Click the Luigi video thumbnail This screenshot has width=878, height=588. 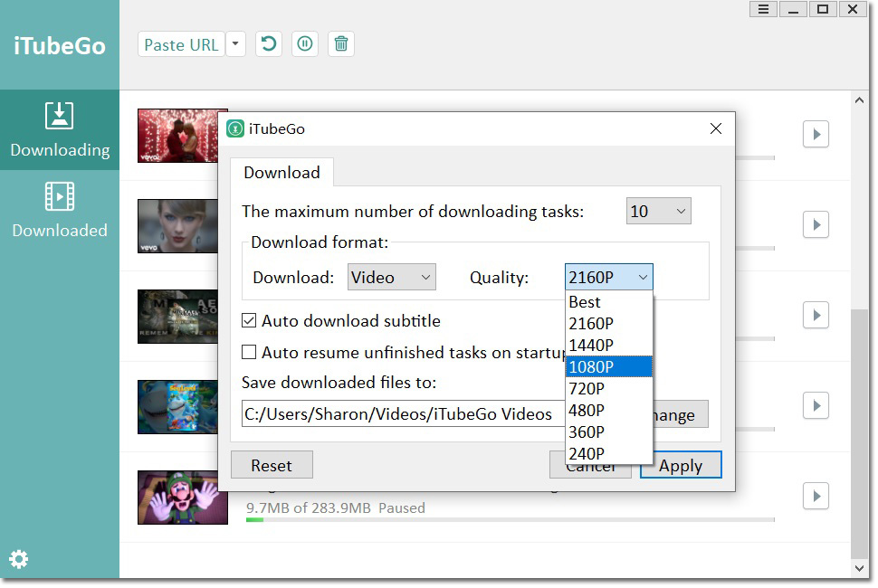click(183, 498)
